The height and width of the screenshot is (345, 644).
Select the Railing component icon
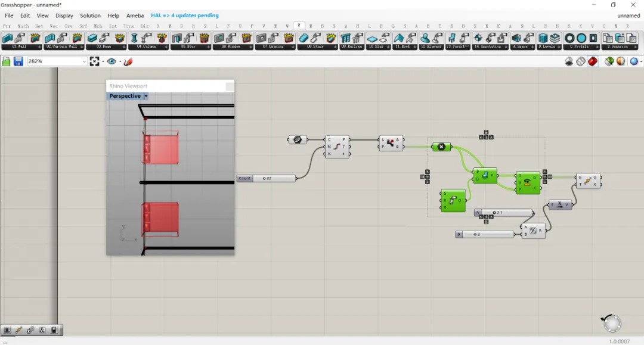pyautogui.click(x=346, y=39)
